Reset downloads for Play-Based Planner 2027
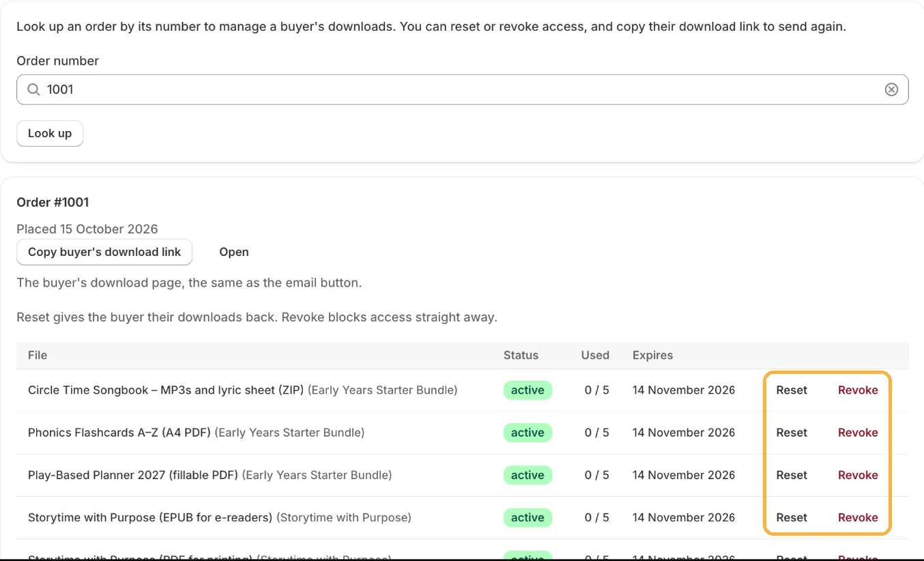This screenshot has width=924, height=561. click(792, 475)
